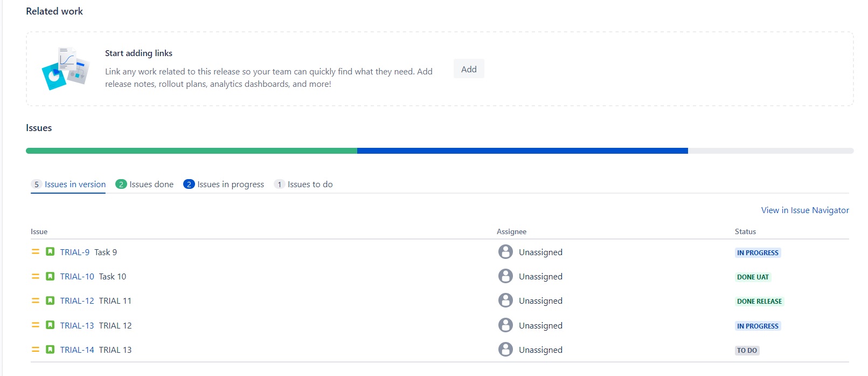Click the release links illustration
The width and height of the screenshot is (868, 376).
pos(66,69)
